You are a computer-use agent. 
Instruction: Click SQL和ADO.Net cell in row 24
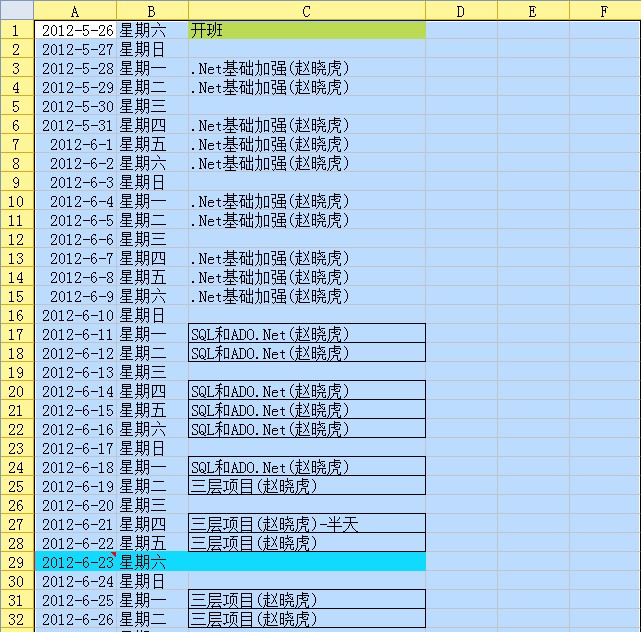pyautogui.click(x=307, y=467)
